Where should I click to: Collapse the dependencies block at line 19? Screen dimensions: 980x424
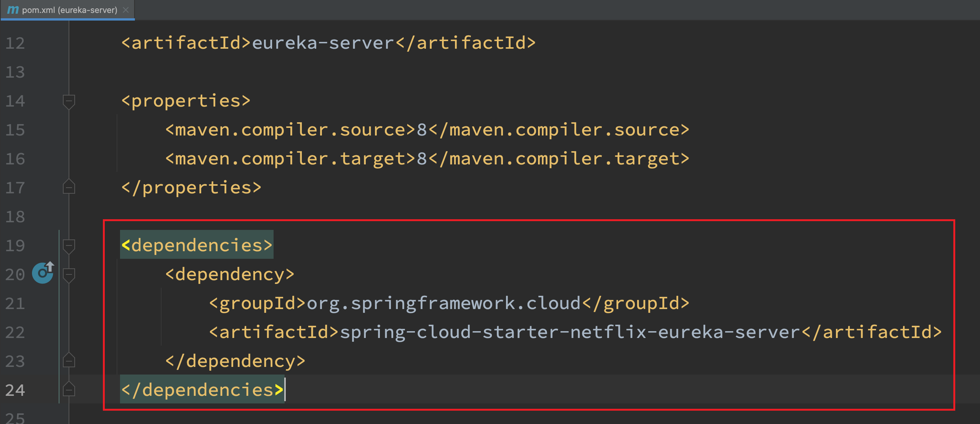[x=69, y=245]
